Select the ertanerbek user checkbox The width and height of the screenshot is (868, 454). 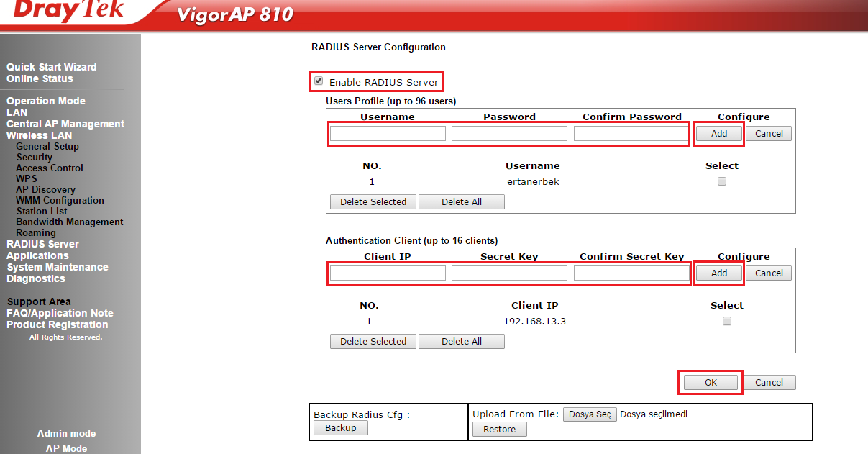coord(722,182)
